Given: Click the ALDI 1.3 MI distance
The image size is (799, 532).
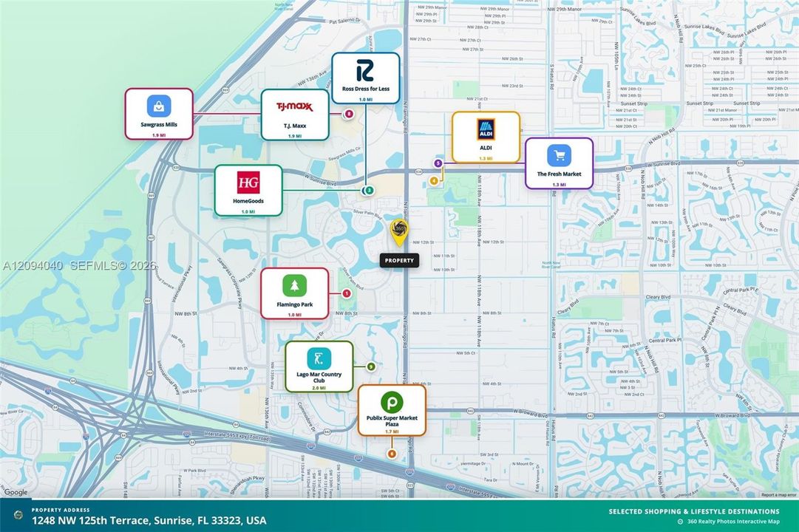Looking at the screenshot, I should [x=486, y=159].
